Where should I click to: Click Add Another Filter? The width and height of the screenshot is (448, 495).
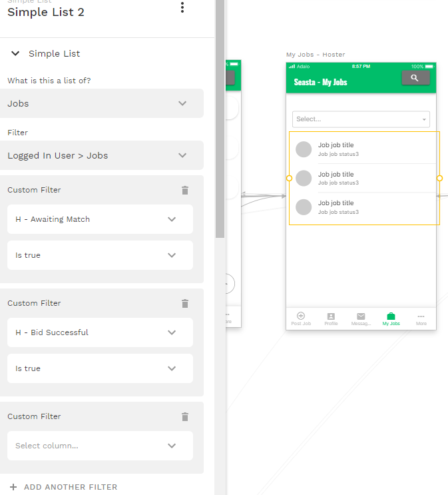(63, 487)
